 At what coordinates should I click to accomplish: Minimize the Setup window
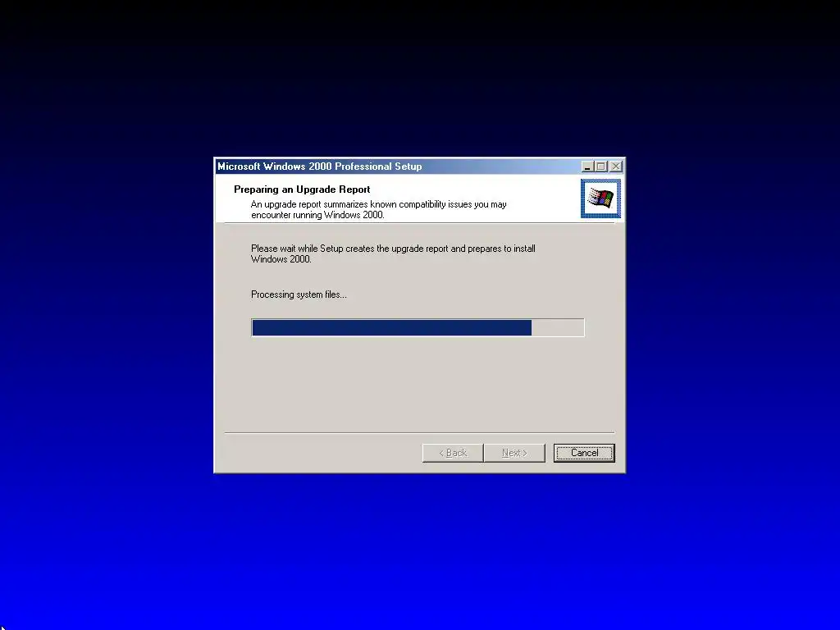click(x=587, y=167)
